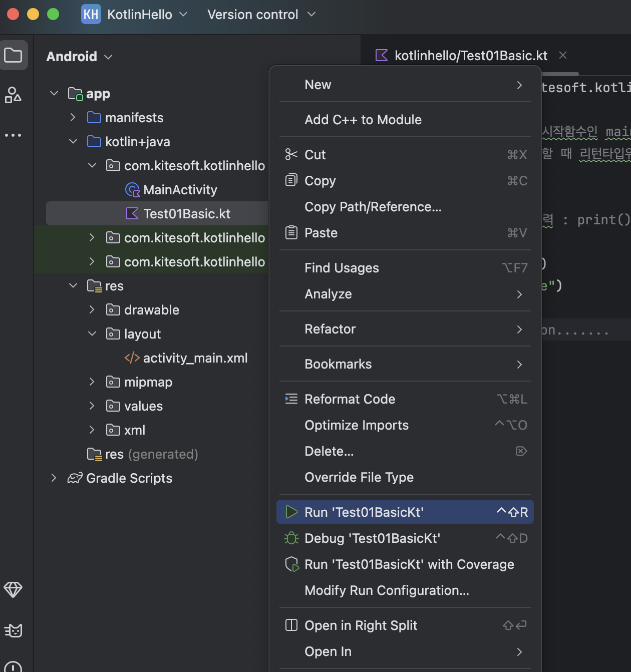Expand the Gradle Scripts node
The width and height of the screenshot is (631, 672).
tap(54, 478)
